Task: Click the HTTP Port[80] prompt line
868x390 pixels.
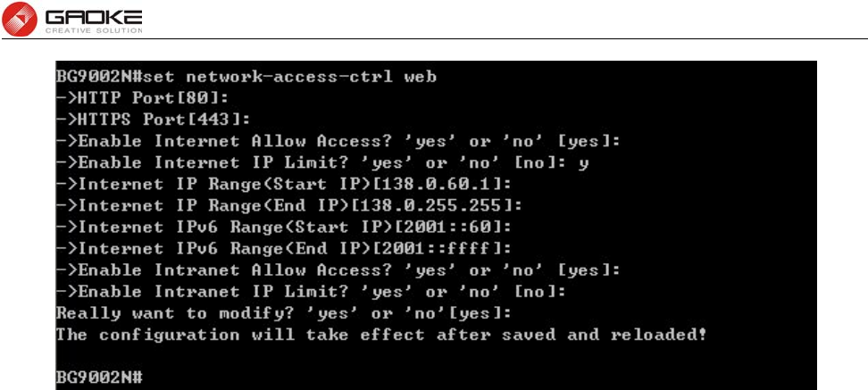Action: 142,98
